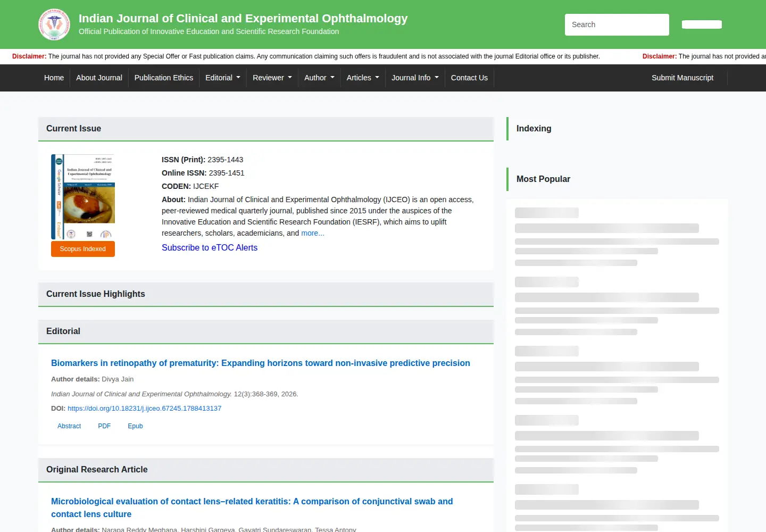Click the 'Indian Journal of Clinical and Experimental Ophthalmology' header title

click(243, 18)
